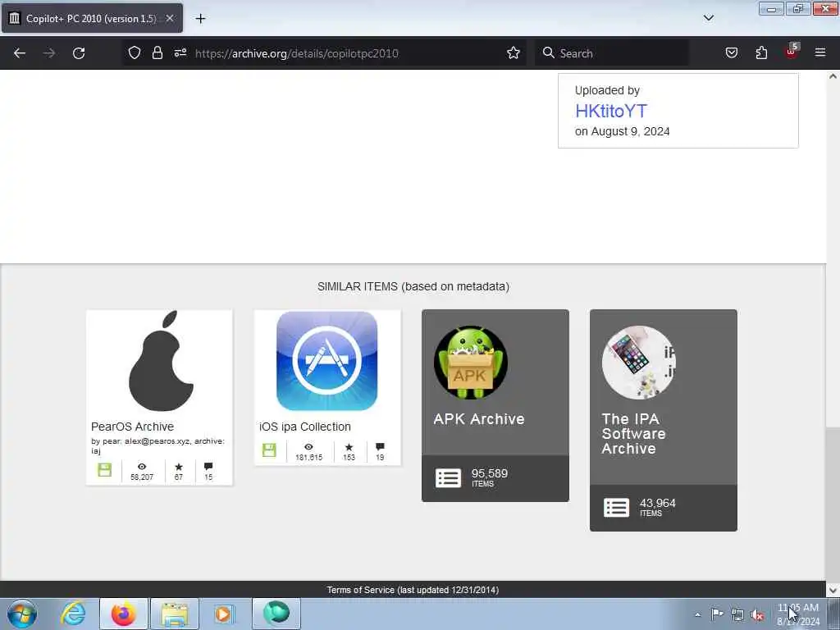Viewport: 840px width, 630px height.
Task: Open the APK Archive android thumbnail
Action: (x=470, y=362)
